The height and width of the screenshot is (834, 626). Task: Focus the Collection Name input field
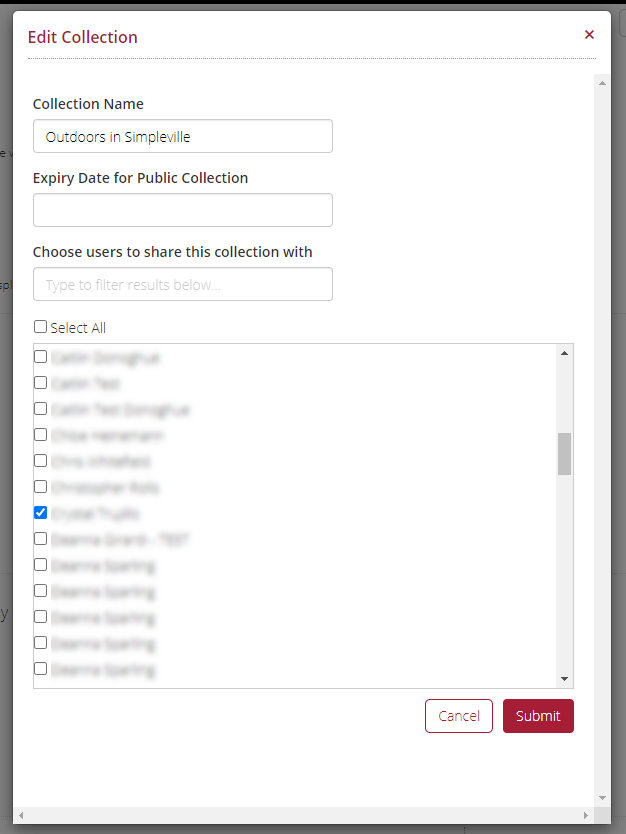pos(183,136)
